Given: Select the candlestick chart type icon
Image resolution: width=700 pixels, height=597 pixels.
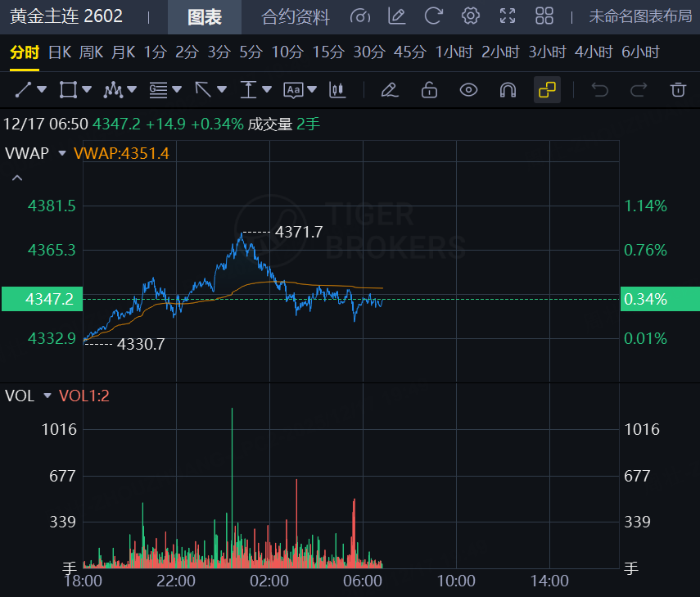Looking at the screenshot, I should 335,89.
